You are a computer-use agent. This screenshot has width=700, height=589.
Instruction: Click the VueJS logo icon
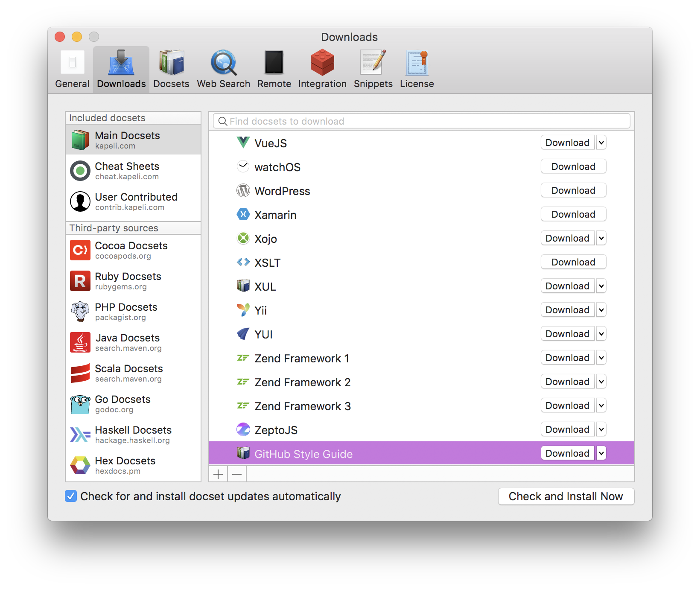pos(243,143)
